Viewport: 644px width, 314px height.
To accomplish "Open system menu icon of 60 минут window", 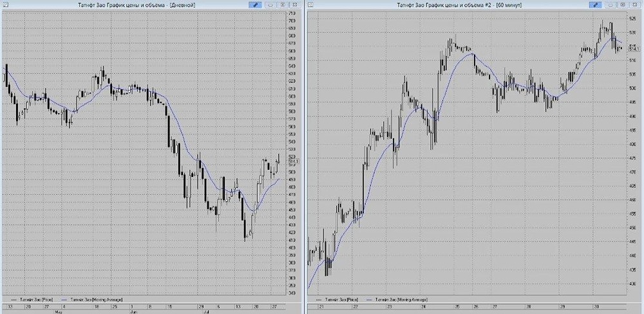I will click(x=310, y=5).
